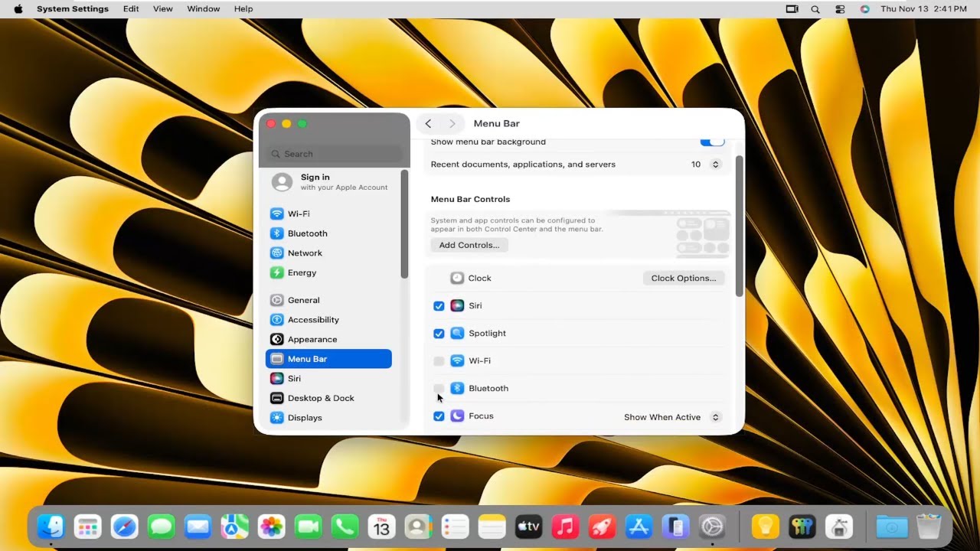Viewport: 980px width, 551px height.
Task: Turn off Show menu bar background switch
Action: [712, 142]
